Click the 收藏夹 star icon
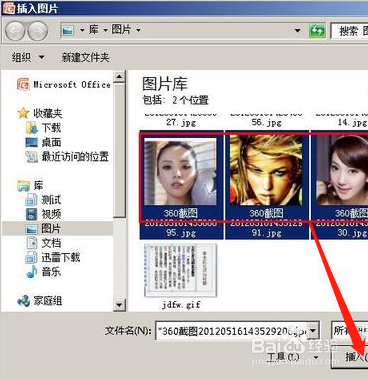 tap(23, 113)
